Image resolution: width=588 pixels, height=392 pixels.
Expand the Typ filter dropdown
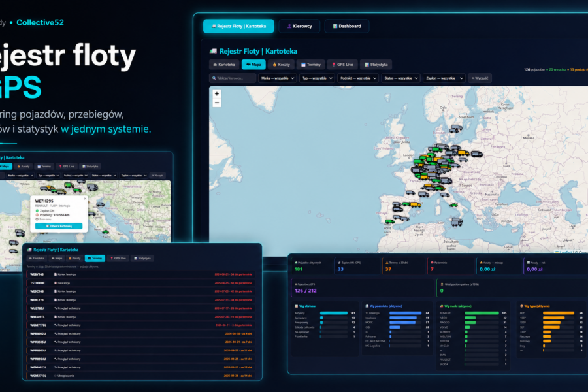coord(318,78)
